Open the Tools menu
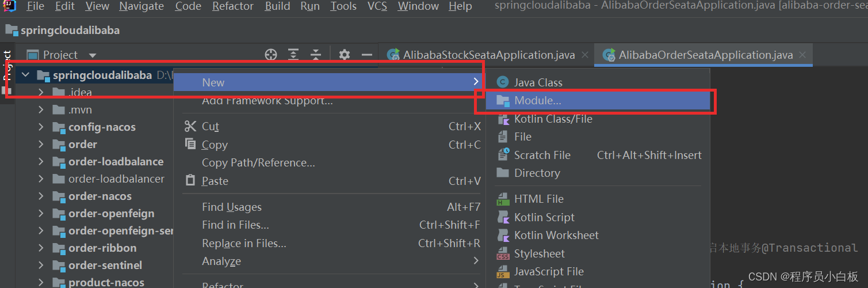The height and width of the screenshot is (288, 868). (343, 6)
